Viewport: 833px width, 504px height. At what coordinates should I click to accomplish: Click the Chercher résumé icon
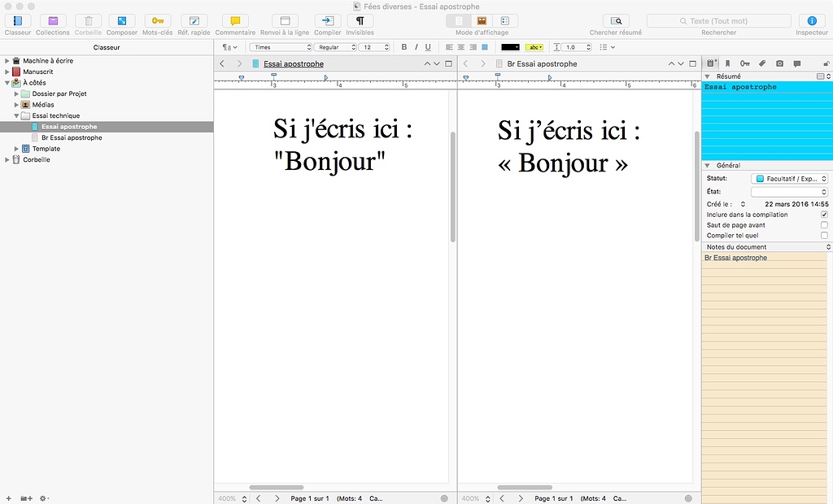click(616, 20)
